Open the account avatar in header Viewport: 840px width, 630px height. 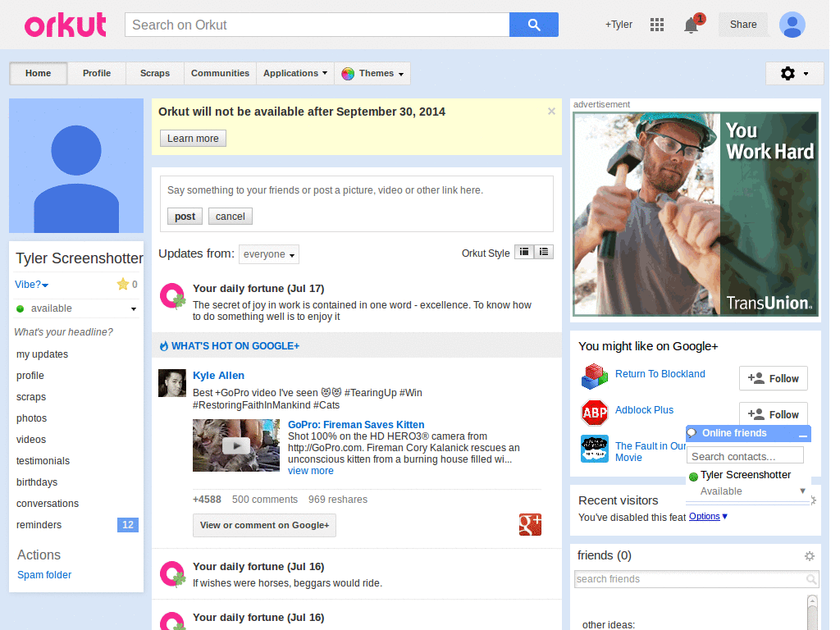pos(792,25)
